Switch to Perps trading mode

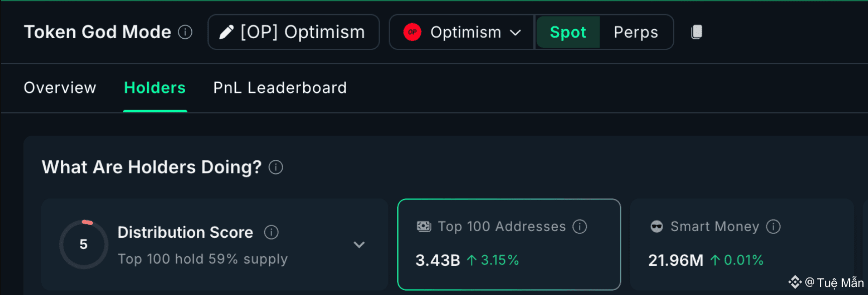tap(636, 32)
